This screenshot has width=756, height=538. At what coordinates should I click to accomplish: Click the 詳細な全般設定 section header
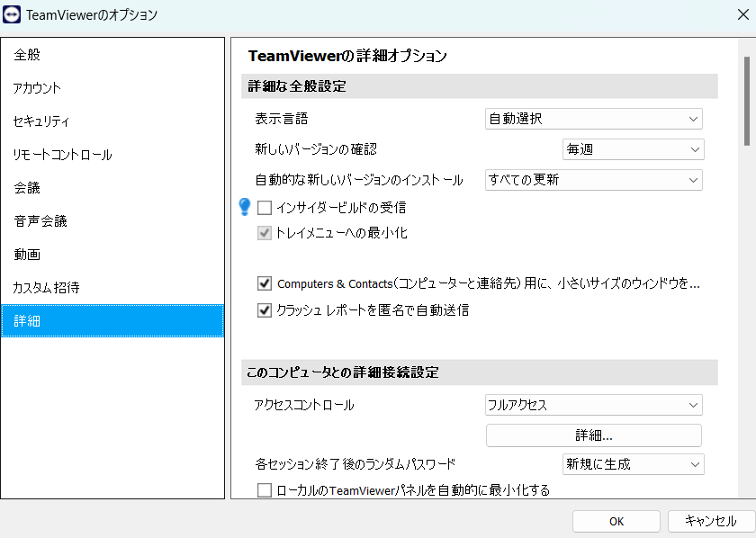pyautogui.click(x=479, y=86)
